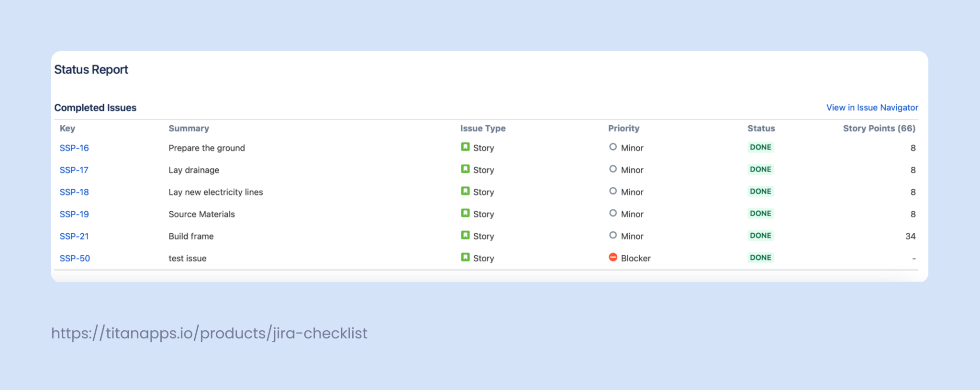Open issue SSP-21
This screenshot has height=390, width=980.
[x=74, y=236]
